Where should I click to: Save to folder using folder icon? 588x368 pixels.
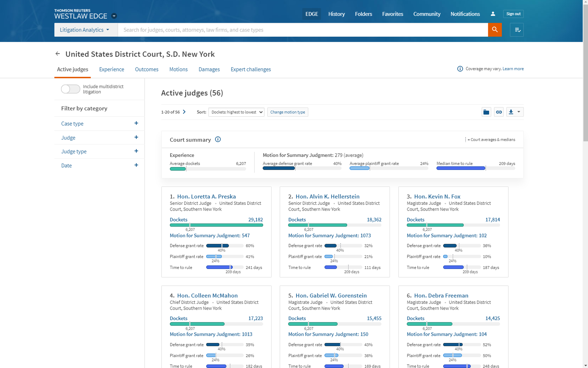tap(486, 112)
